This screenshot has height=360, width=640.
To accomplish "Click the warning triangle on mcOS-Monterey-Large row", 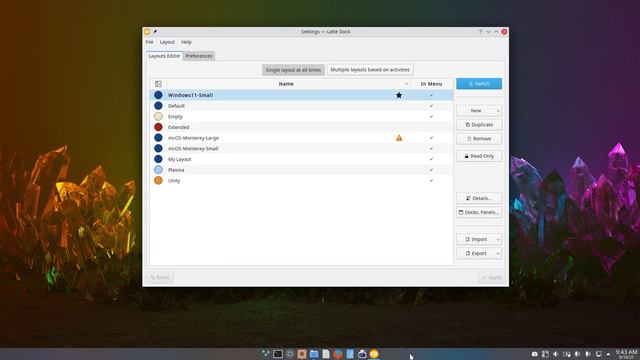I will 399,138.
